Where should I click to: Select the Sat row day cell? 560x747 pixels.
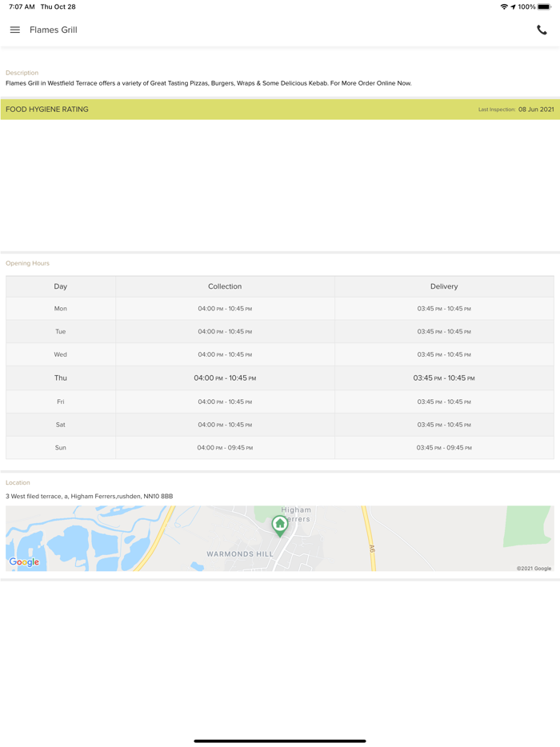61,425
